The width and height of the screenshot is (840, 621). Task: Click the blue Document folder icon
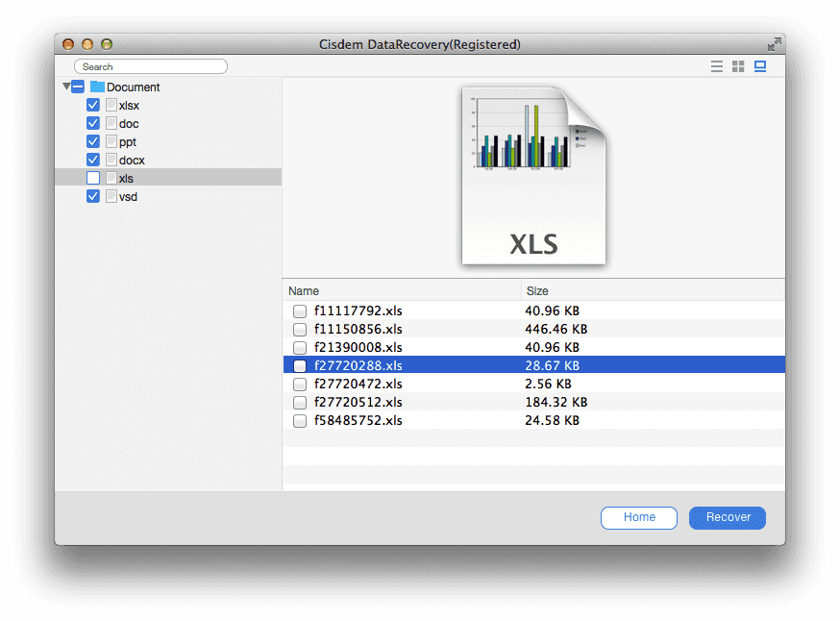(x=97, y=87)
